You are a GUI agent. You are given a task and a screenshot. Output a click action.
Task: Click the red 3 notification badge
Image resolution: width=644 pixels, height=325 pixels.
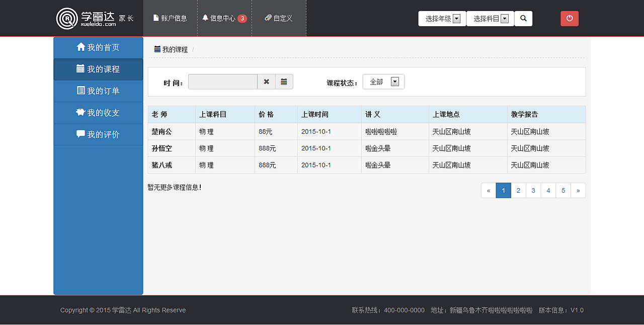click(242, 19)
